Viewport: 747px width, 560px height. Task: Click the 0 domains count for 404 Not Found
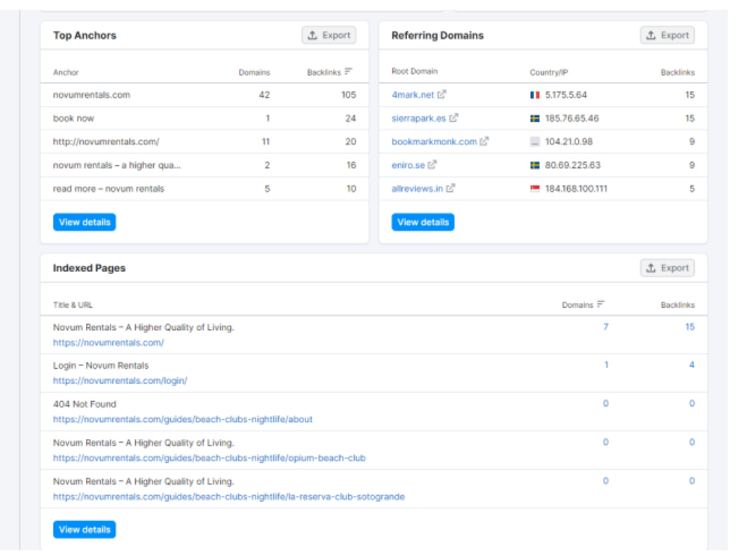pos(606,403)
